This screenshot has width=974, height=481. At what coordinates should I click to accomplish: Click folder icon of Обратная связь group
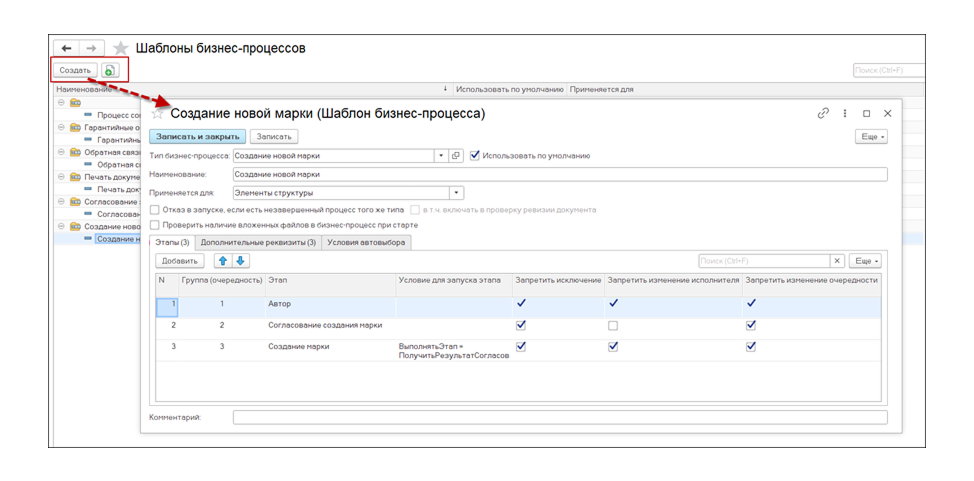[x=75, y=152]
